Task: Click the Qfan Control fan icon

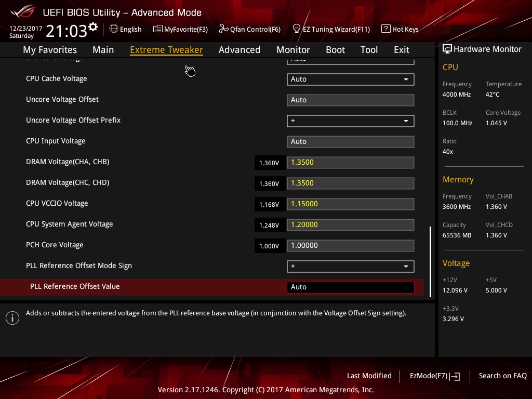Action: pyautogui.click(x=223, y=29)
